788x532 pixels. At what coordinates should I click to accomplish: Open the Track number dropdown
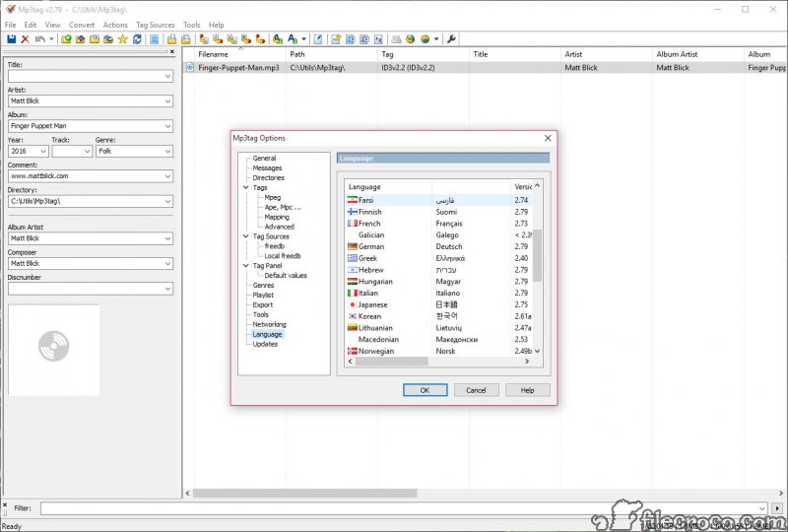[x=87, y=152]
